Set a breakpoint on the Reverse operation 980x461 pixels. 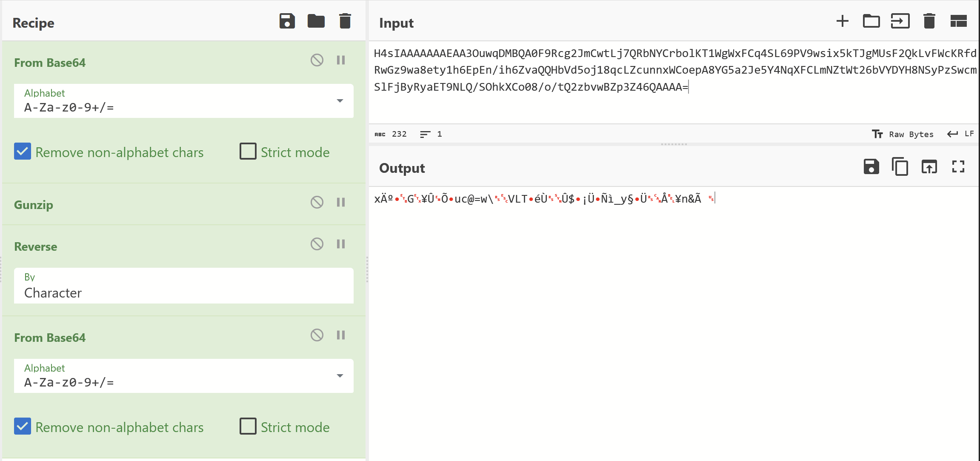pyautogui.click(x=341, y=244)
